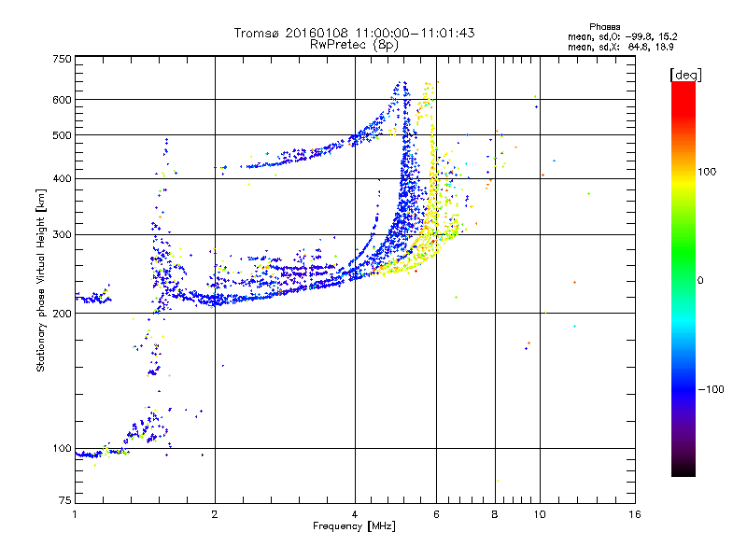Click the colorbar tick label '100'
747x560 pixels.
tap(707, 172)
